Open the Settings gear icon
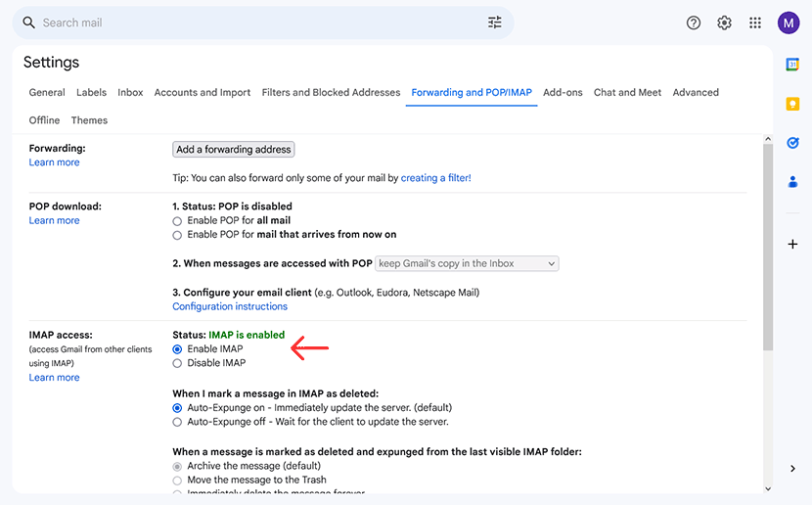Screen dimensions: 812x505 click(724, 23)
